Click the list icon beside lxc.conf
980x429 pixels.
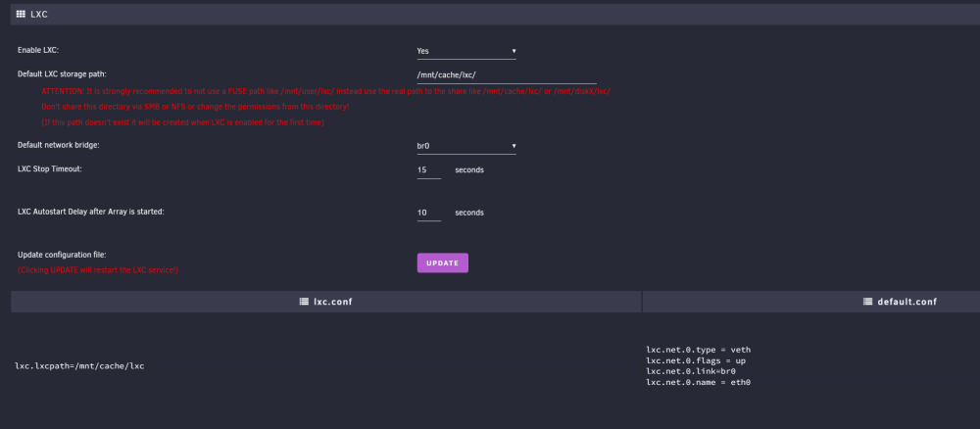[x=304, y=301]
